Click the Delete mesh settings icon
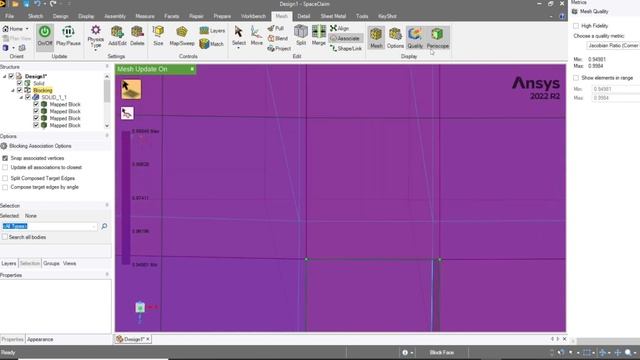The width and height of the screenshot is (640, 360). point(137,36)
